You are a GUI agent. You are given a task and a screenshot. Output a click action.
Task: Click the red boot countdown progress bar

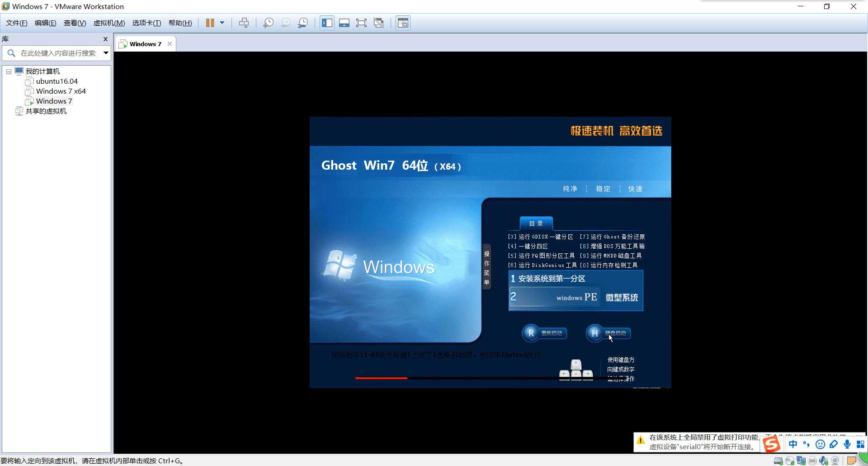click(x=381, y=378)
